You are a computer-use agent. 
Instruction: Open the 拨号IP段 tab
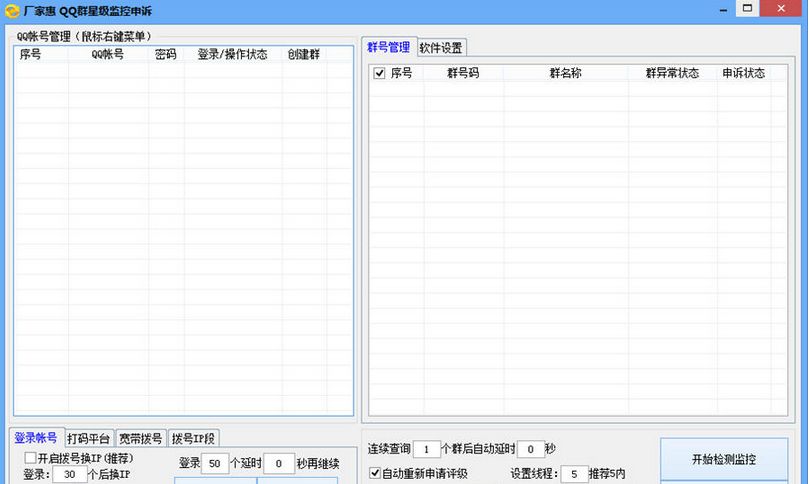(194, 439)
